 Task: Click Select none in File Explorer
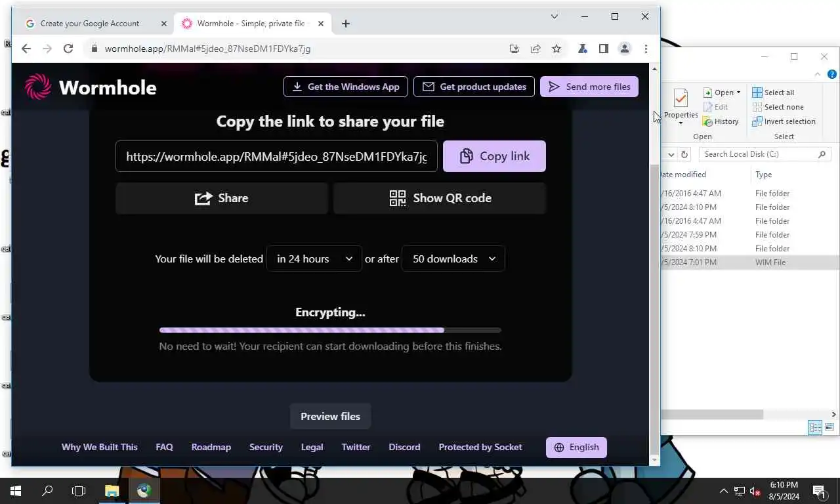(778, 107)
